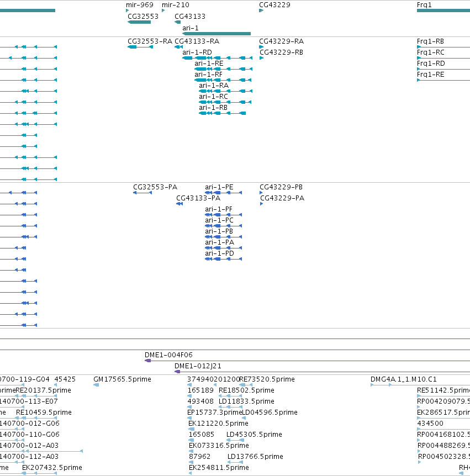Select the Frq1-RC transcript label
Screen dimensions: 470x476
pyautogui.click(x=431, y=52)
